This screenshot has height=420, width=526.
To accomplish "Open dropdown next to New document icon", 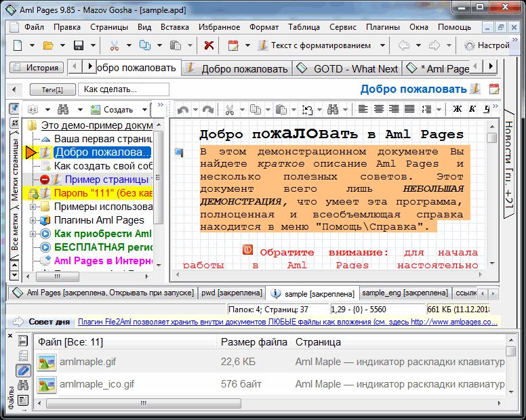I will (33, 45).
